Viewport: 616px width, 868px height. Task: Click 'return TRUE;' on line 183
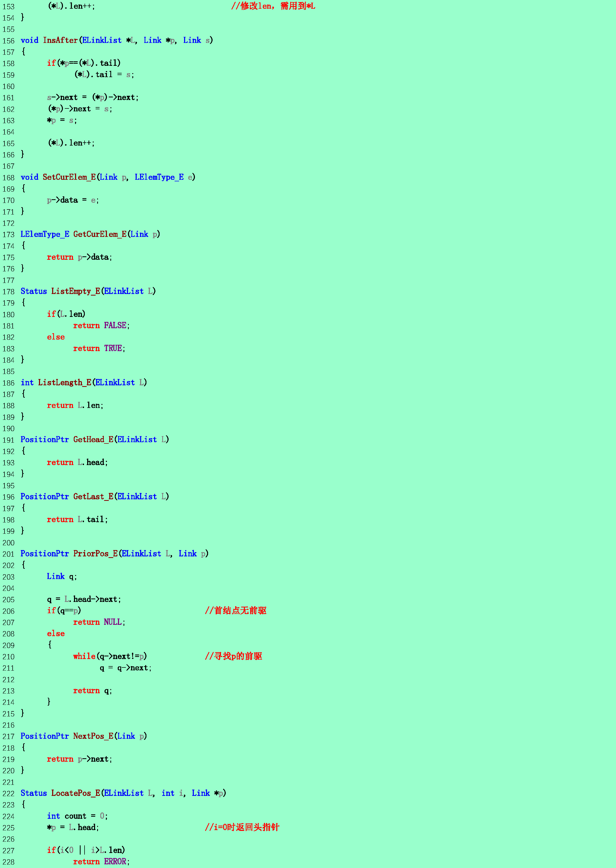point(99,348)
